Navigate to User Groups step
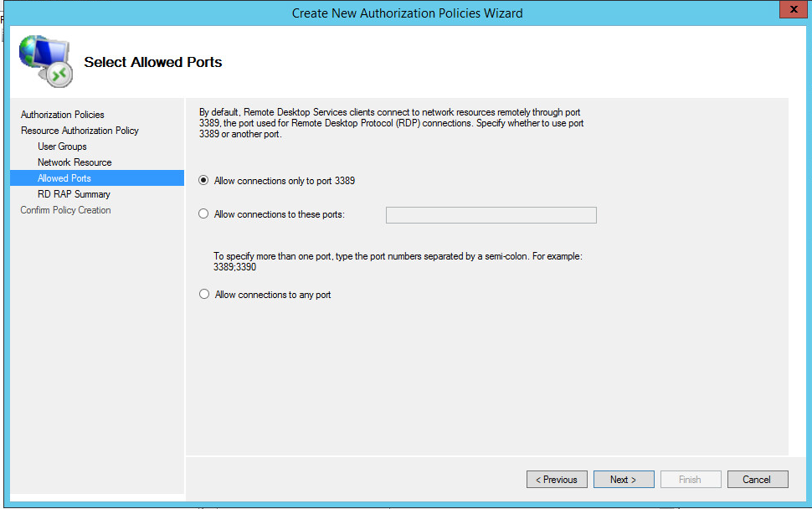The image size is (812, 509). [x=62, y=147]
